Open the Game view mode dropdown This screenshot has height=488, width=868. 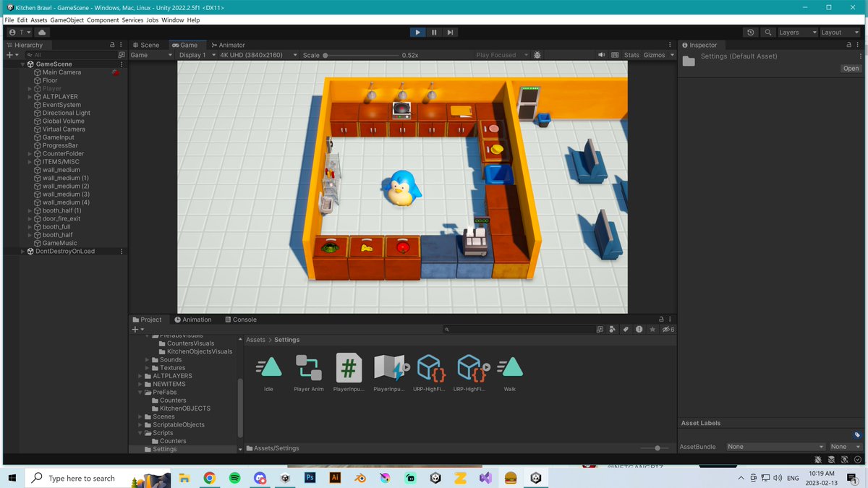(x=151, y=55)
